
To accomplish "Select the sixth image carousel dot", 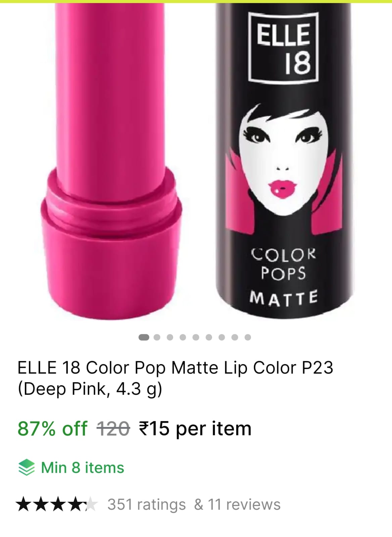I will coord(209,337).
